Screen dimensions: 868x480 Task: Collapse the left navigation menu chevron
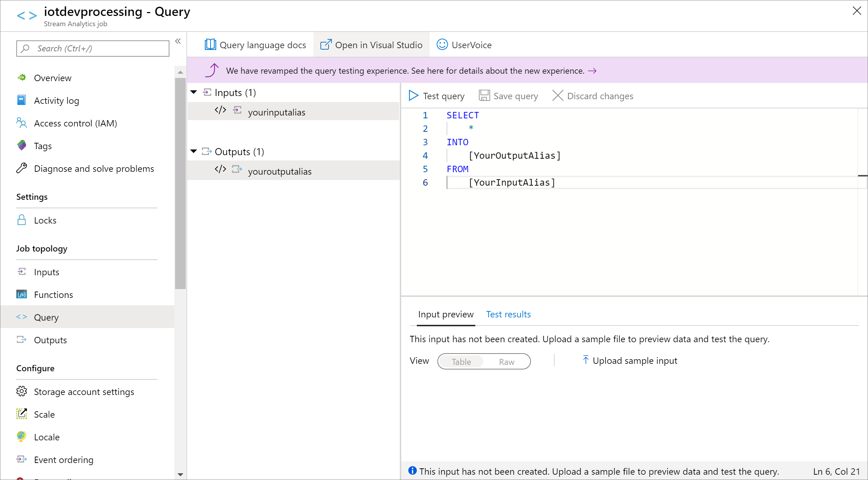(178, 41)
